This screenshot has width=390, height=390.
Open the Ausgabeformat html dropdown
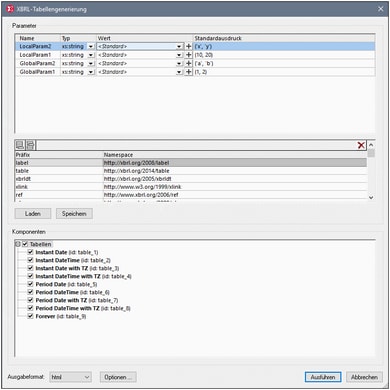70,377
